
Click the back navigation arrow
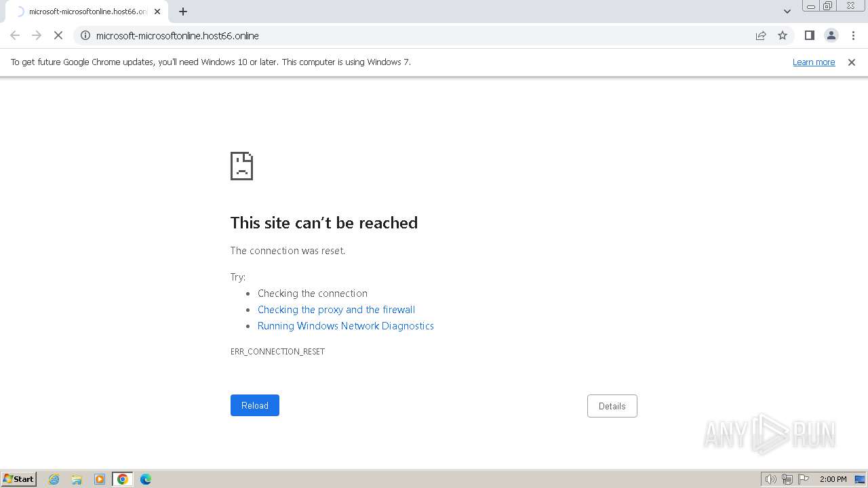[x=15, y=35]
